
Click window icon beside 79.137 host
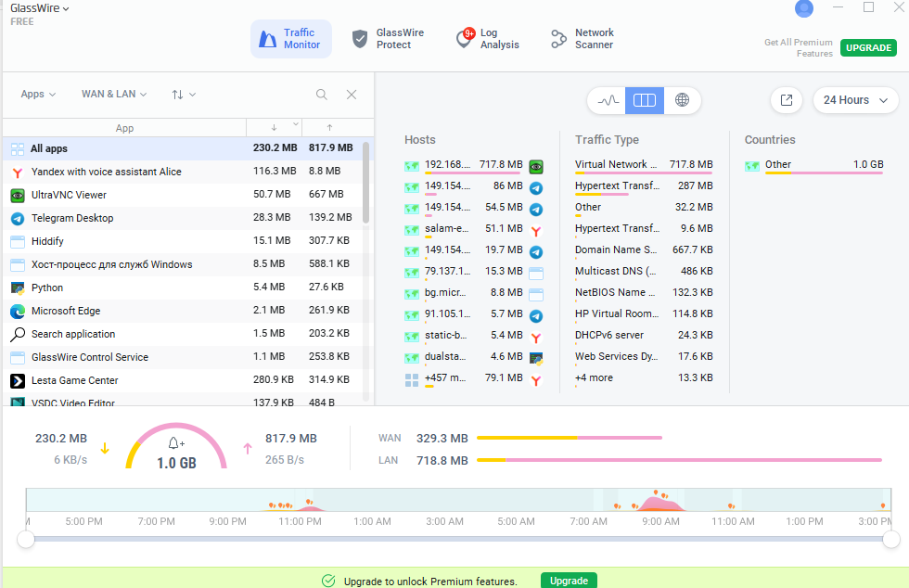(x=536, y=273)
